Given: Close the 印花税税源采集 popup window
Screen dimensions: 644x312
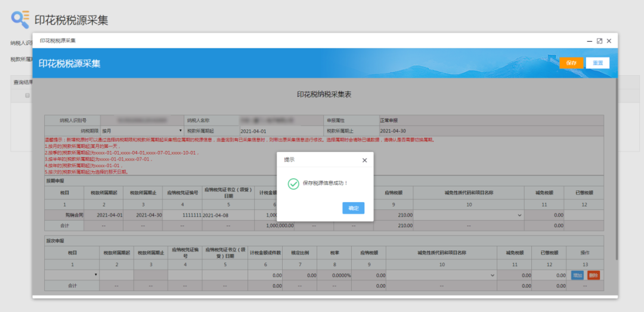Looking at the screenshot, I should pos(609,41).
